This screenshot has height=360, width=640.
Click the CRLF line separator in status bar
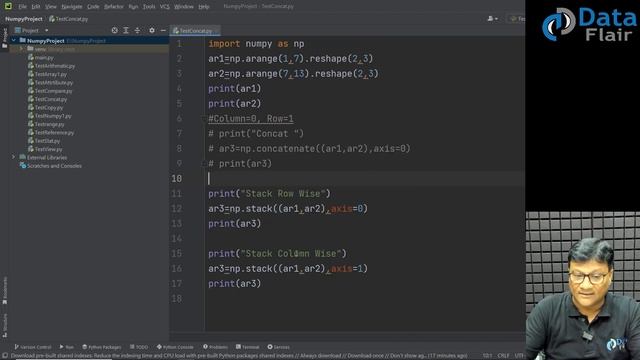click(503, 356)
